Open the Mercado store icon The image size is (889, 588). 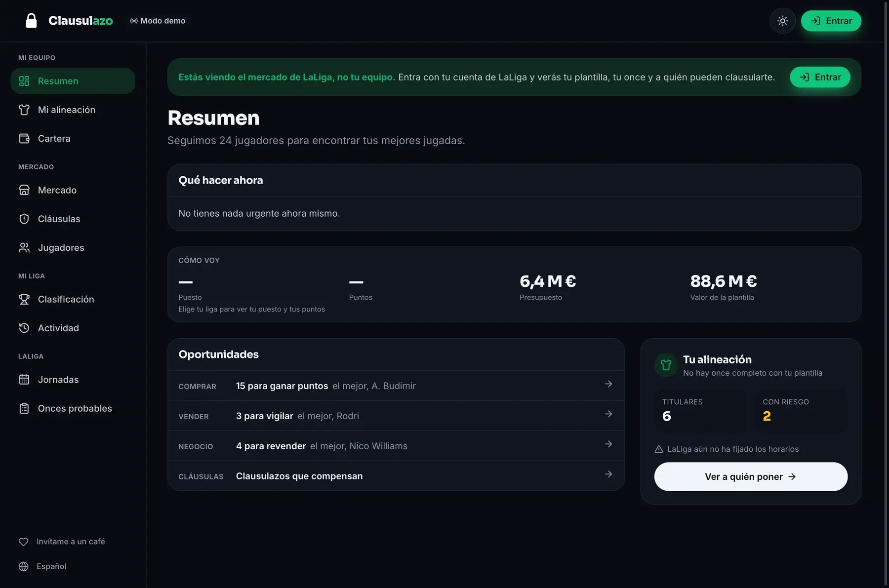(x=24, y=190)
